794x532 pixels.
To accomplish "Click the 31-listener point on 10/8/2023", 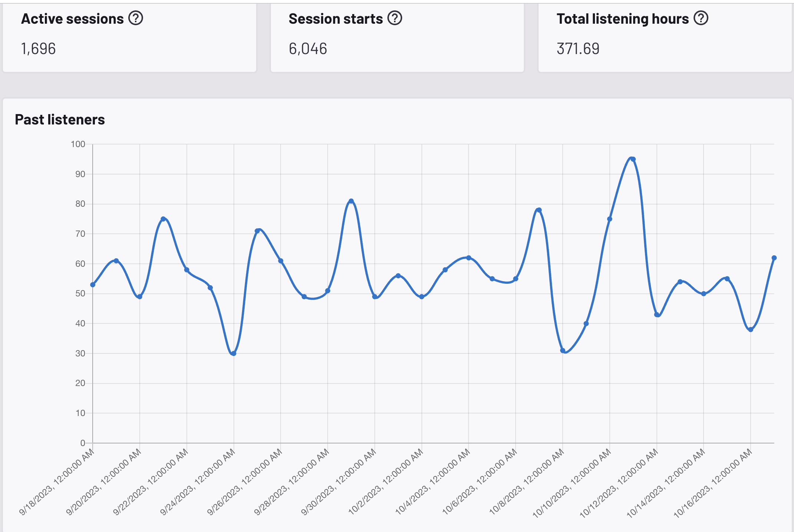I will (563, 350).
